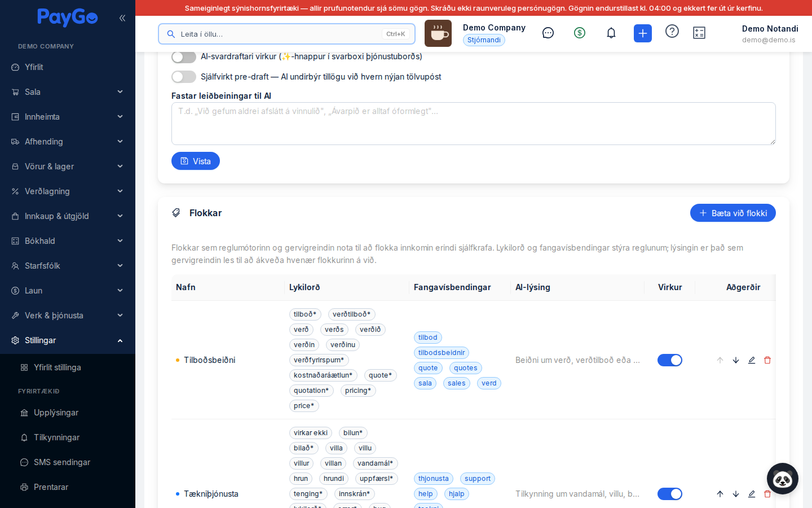
Task: Disable the Tækniþjónusta Virkur switch
Action: (670, 494)
